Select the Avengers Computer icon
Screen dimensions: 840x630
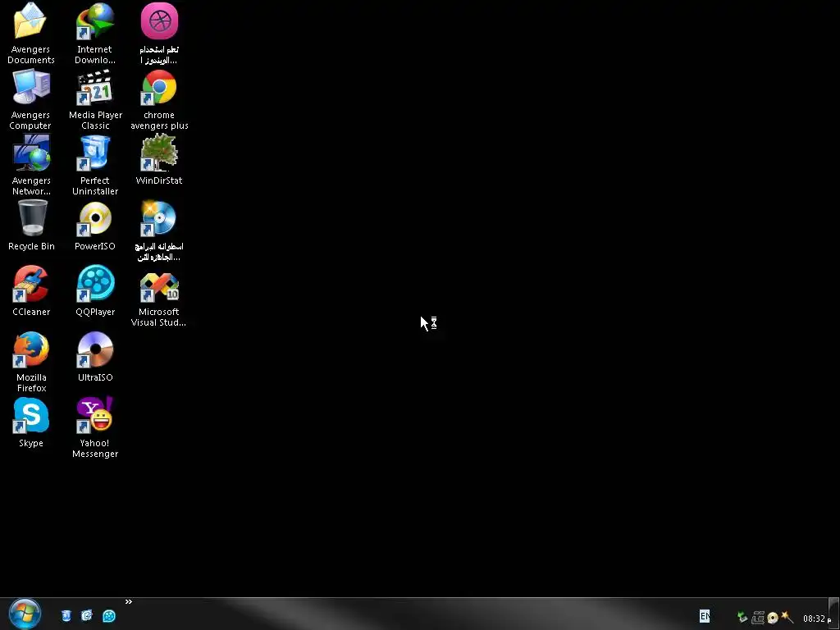point(30,87)
